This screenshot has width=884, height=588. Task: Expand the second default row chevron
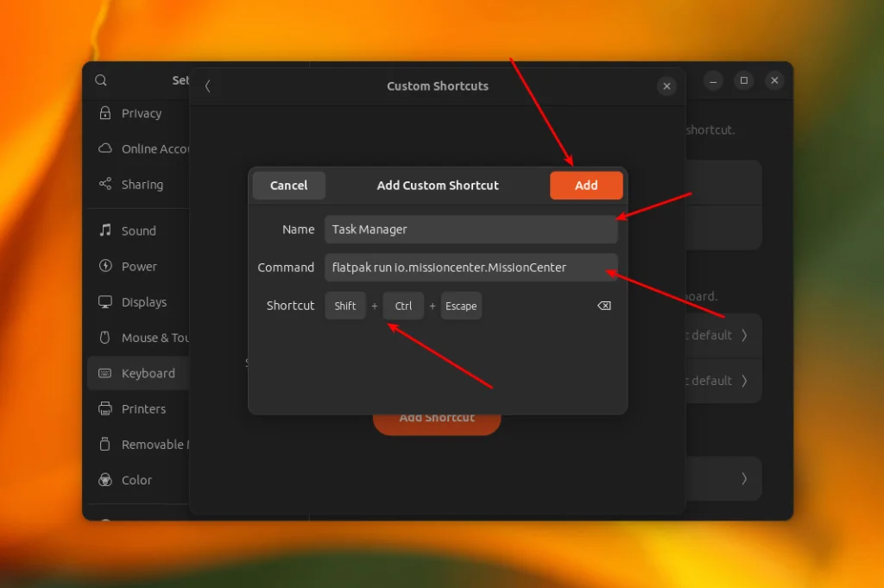click(x=744, y=381)
